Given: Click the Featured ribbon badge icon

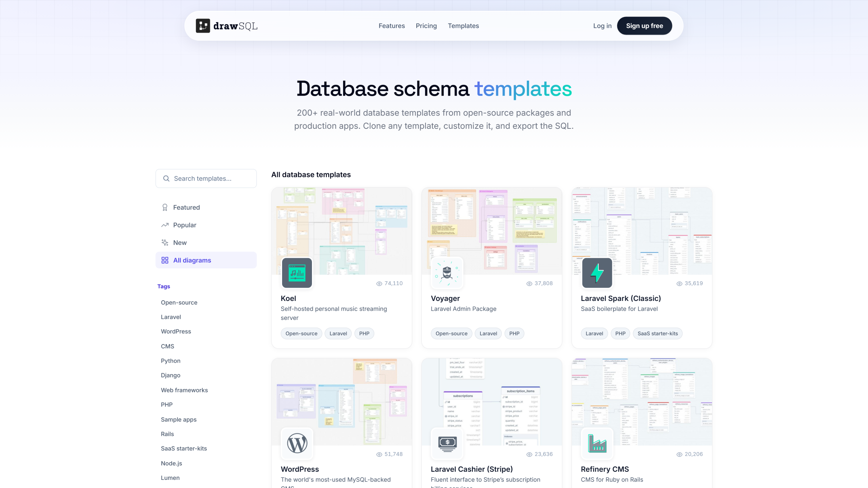Looking at the screenshot, I should coord(165,207).
